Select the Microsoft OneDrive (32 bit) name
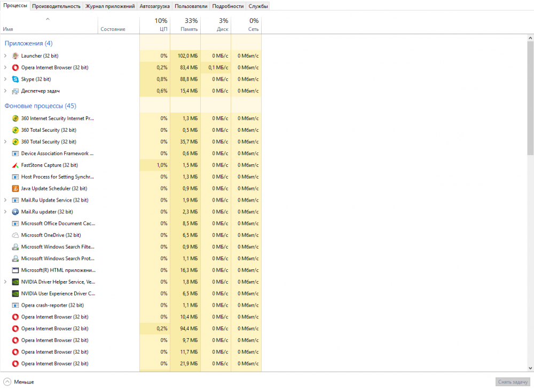 (51, 235)
